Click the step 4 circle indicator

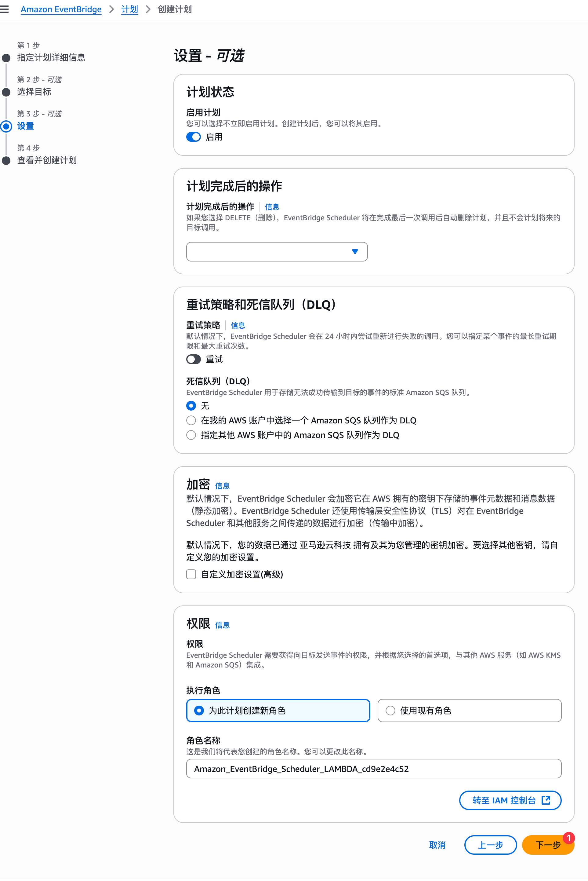tap(6, 161)
